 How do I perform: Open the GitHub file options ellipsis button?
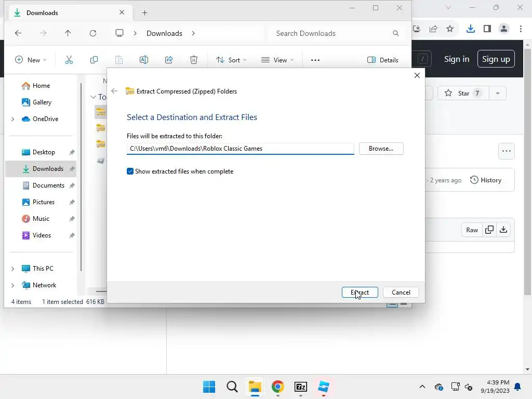click(506, 151)
